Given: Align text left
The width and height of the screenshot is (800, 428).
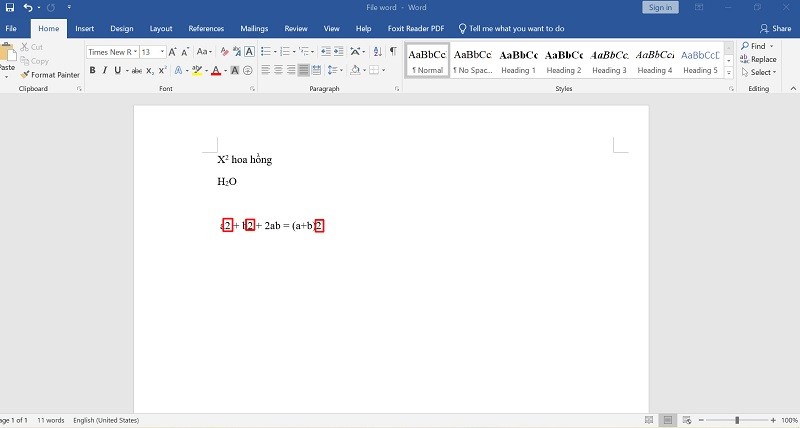Looking at the screenshot, I should [x=265, y=70].
